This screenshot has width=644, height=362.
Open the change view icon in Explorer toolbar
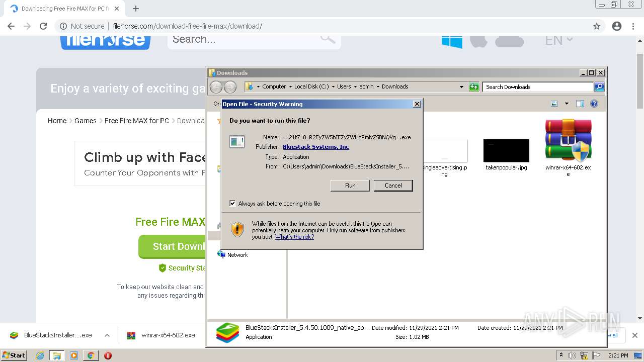[x=554, y=104]
